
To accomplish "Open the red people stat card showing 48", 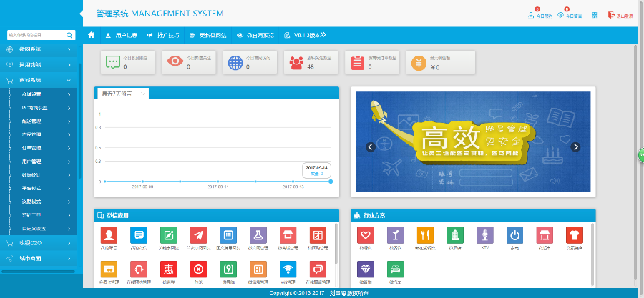I will click(311, 62).
